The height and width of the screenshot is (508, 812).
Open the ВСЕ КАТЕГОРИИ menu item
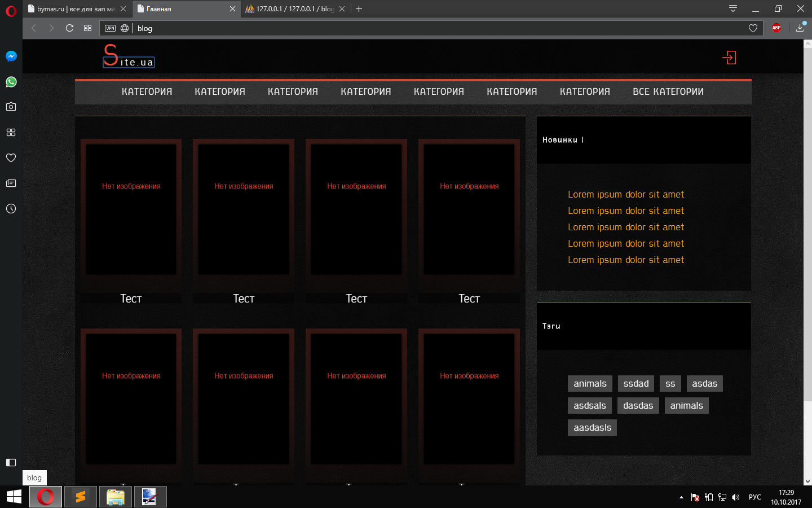[668, 91]
